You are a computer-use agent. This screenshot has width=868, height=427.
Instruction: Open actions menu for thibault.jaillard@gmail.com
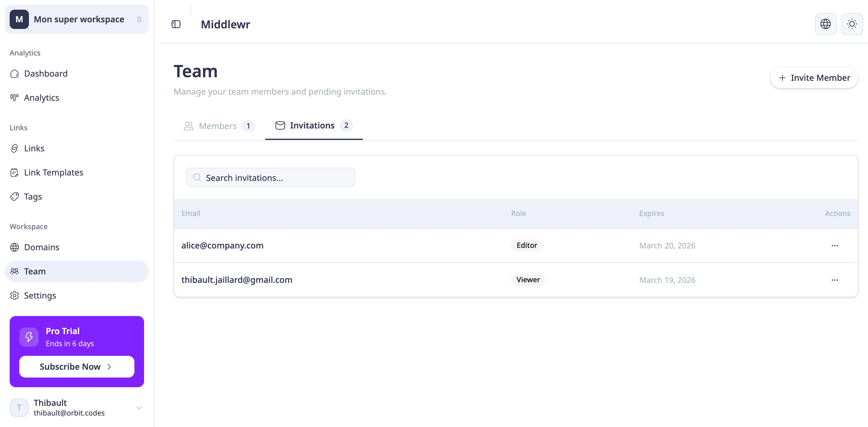tap(835, 280)
